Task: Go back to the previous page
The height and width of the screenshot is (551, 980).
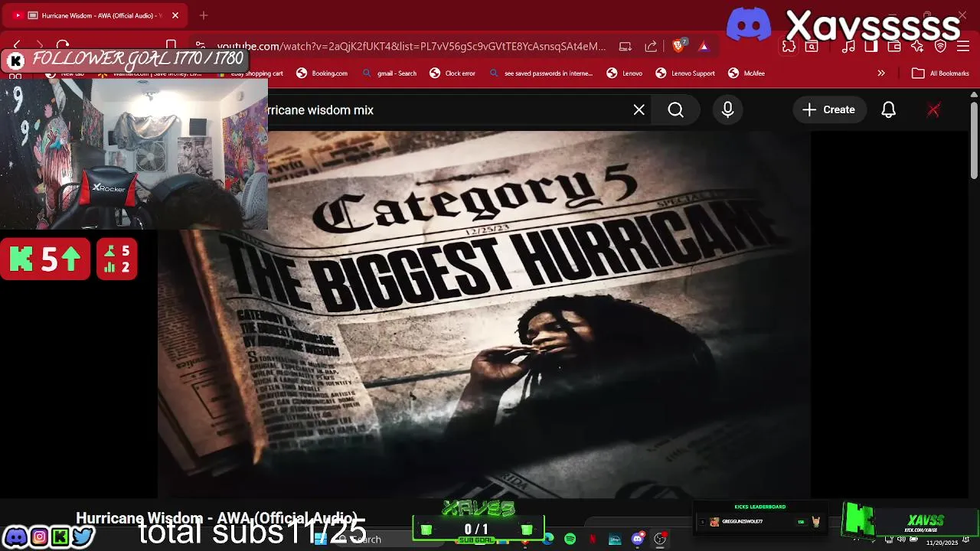Action: [17, 46]
